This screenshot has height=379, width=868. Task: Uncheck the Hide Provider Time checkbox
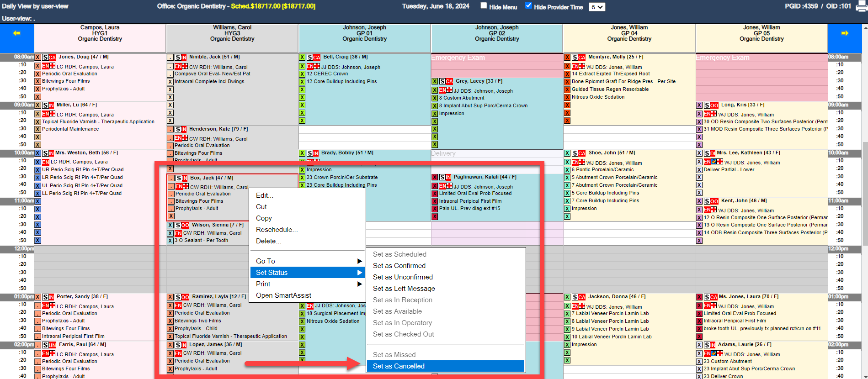528,6
